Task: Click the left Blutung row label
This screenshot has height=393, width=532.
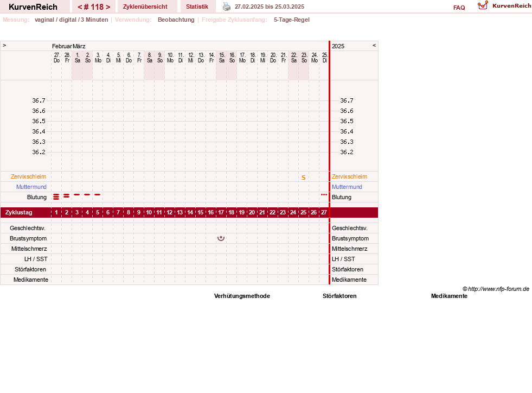Action: [x=37, y=198]
